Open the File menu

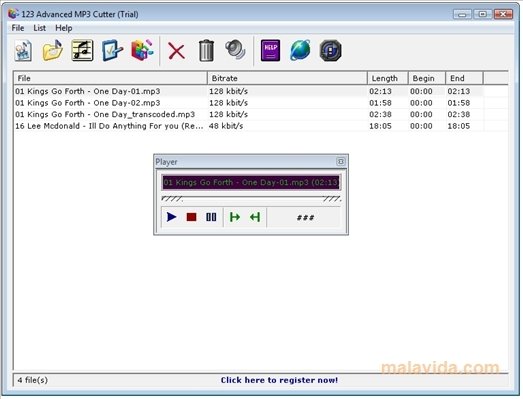(18, 28)
